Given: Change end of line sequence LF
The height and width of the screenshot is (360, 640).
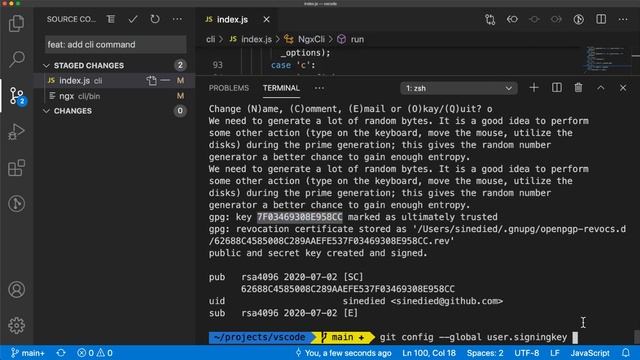Looking at the screenshot, I should (555, 353).
